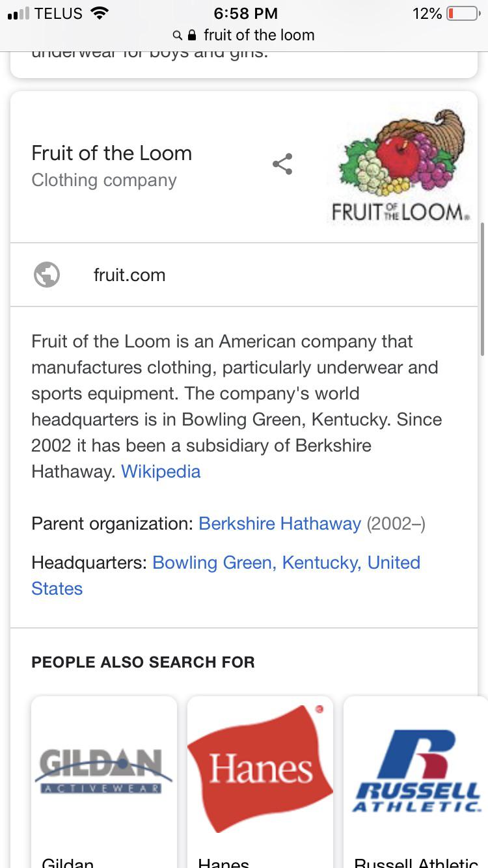
Task: Tap the globe icon beside fruit.com
Action: [46, 275]
